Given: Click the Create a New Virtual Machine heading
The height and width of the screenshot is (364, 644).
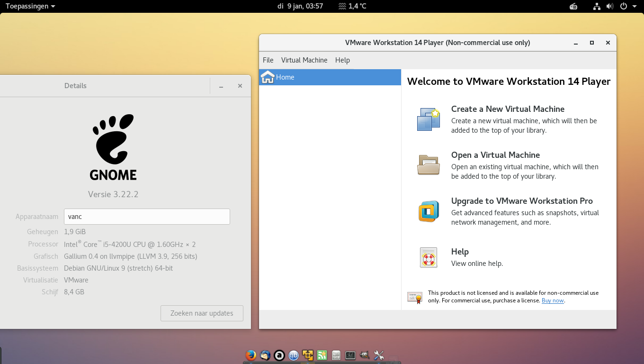Looking at the screenshot, I should click(x=508, y=109).
